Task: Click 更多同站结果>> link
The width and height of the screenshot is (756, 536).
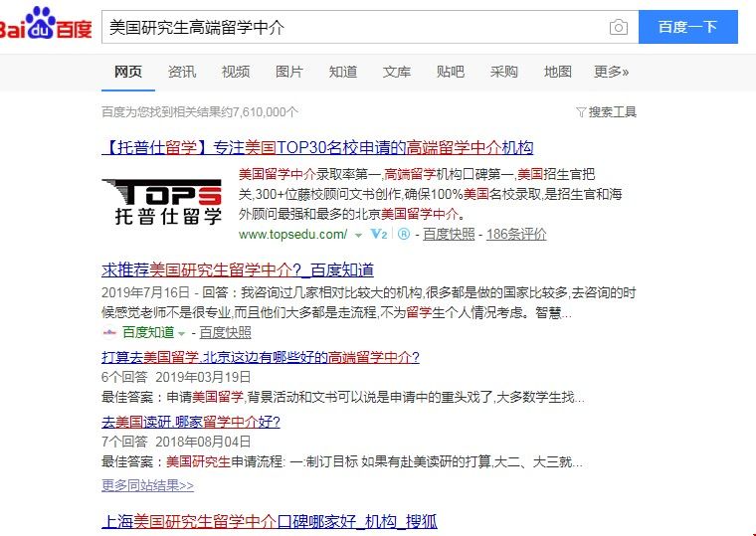Action: pos(147,485)
